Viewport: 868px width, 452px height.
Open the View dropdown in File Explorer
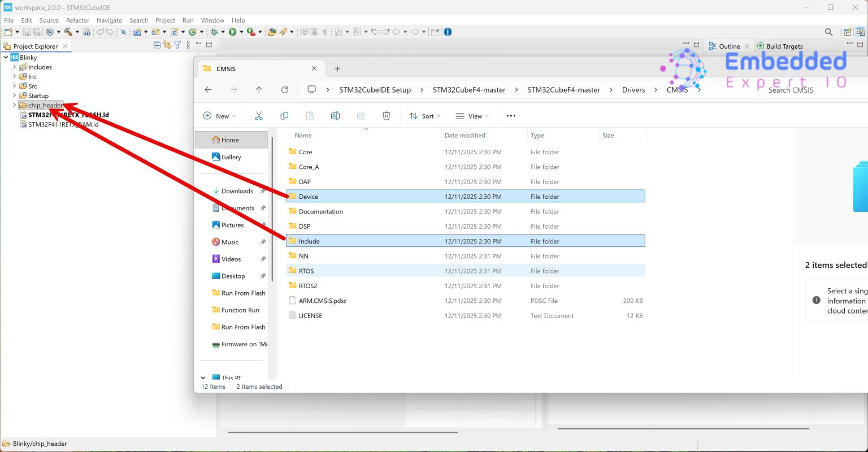point(472,116)
